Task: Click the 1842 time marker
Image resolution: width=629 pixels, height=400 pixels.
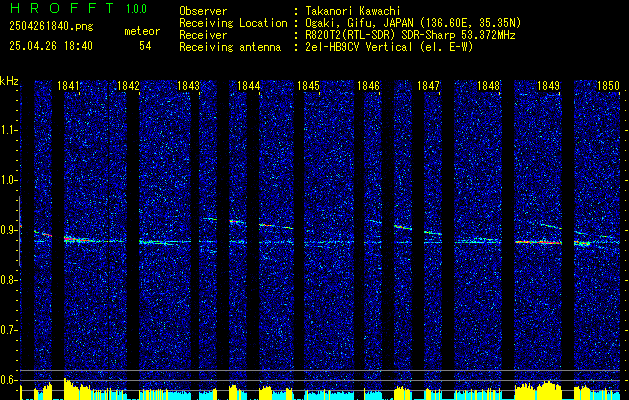Action: [x=128, y=86]
